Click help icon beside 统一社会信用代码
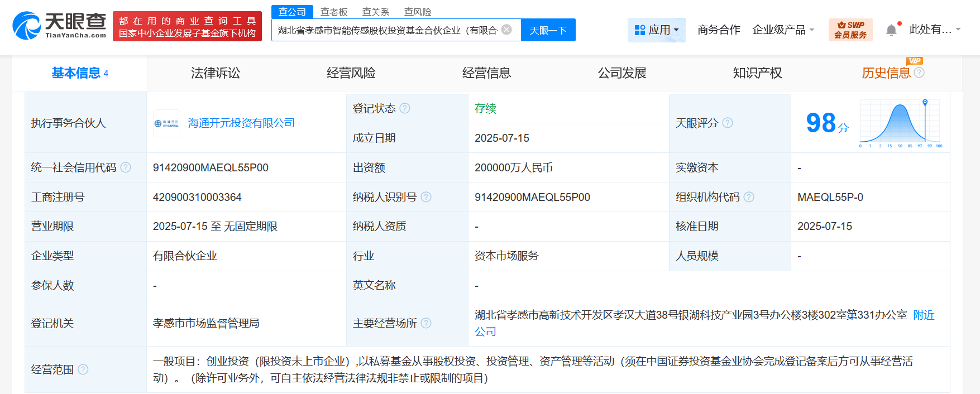 coord(126,167)
